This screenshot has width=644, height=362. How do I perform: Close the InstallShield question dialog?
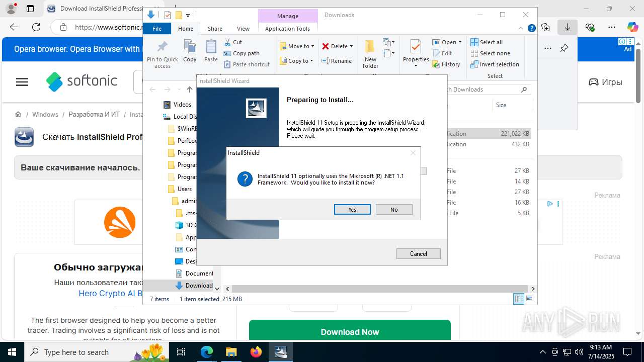[413, 153]
